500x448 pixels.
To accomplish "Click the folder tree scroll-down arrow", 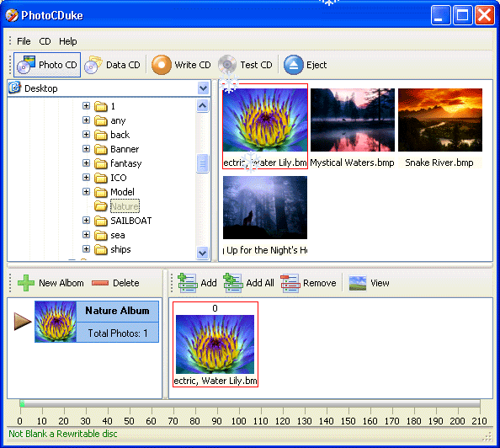I will (203, 253).
